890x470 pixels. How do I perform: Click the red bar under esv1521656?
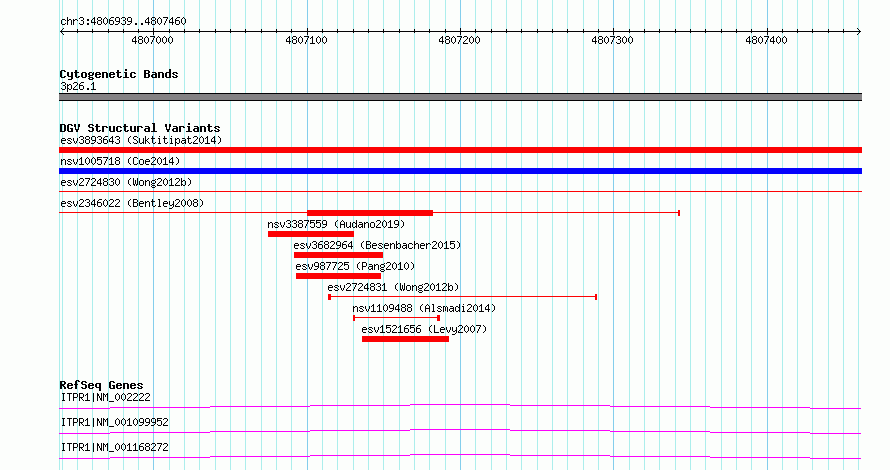405,339
